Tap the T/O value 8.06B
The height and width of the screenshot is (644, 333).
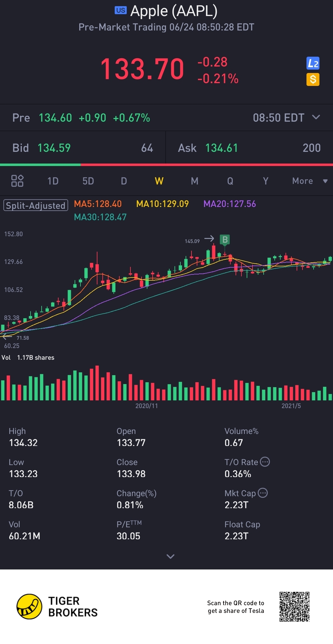click(21, 505)
